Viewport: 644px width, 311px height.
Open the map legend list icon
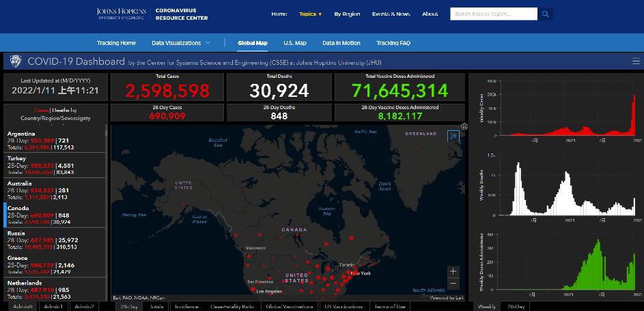(453, 136)
